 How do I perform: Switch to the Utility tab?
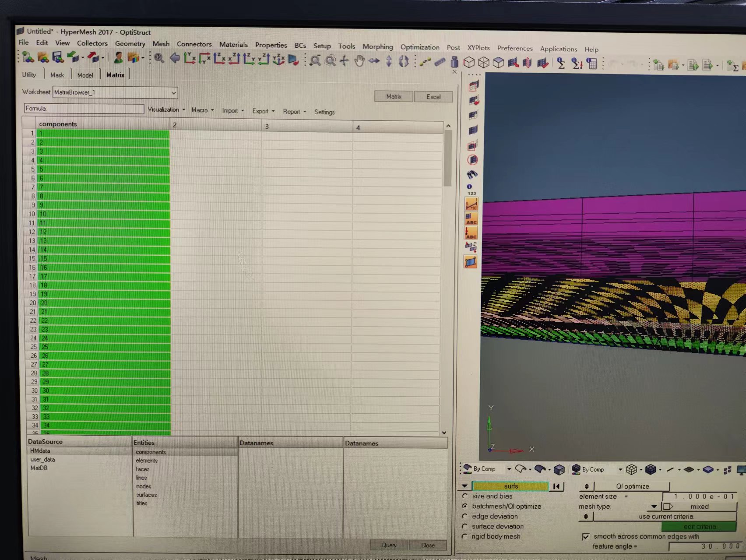coord(29,74)
